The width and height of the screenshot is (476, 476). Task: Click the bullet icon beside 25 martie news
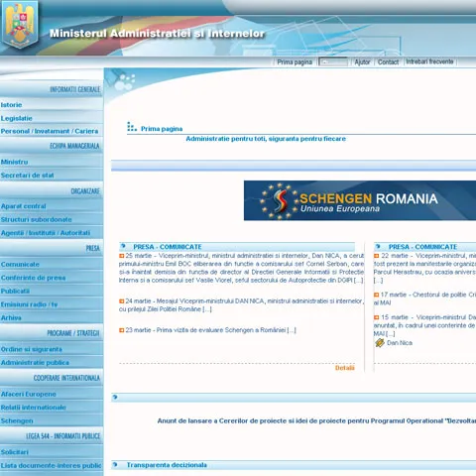[121, 256]
